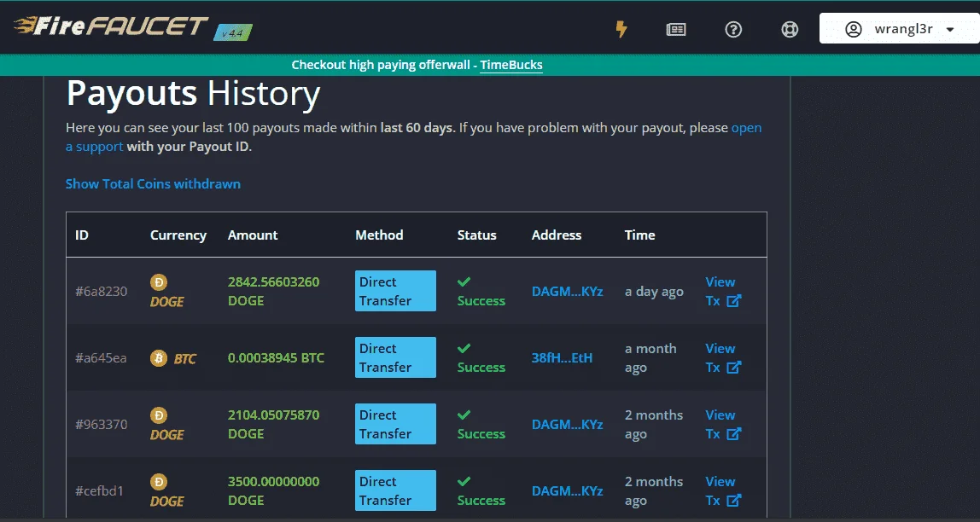
Task: Open address DAGM...KYz for payout #963370
Action: pyautogui.click(x=567, y=425)
